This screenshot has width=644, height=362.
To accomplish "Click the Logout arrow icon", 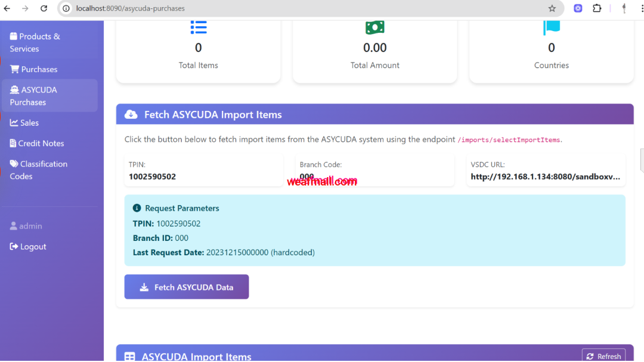I will (14, 246).
